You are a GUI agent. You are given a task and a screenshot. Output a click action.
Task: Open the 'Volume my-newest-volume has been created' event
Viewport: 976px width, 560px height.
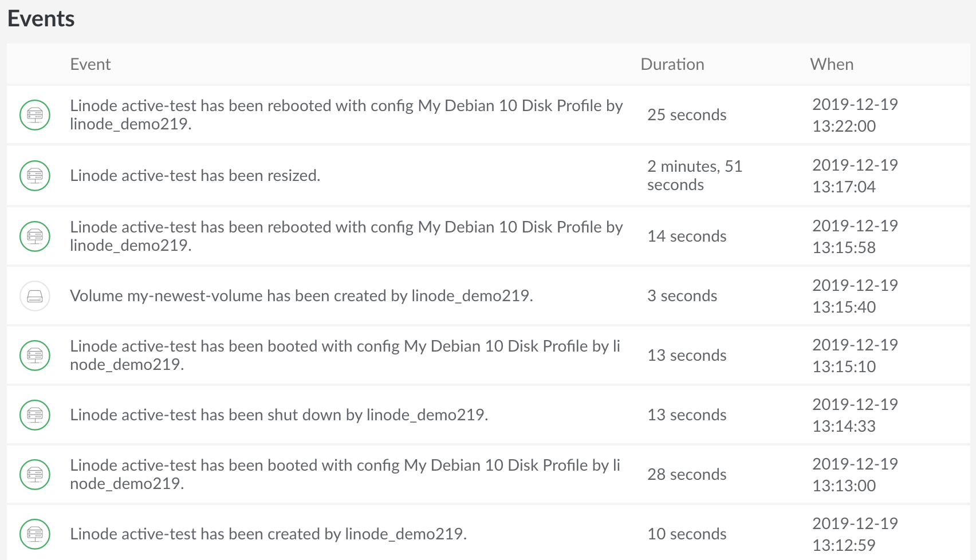click(x=301, y=296)
